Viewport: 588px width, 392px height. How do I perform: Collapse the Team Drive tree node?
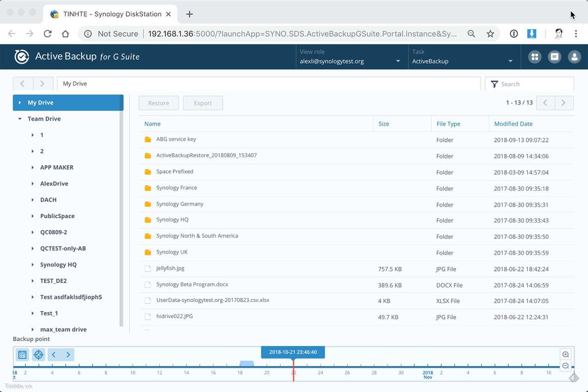(x=20, y=119)
